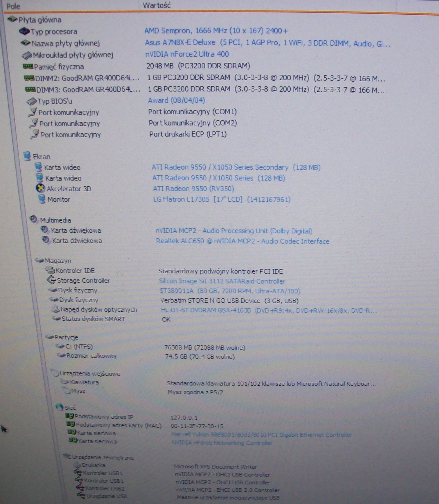439x504 pixels.
Task: Open the NVIDIA nForce Networking Controller link
Action: coord(222,443)
